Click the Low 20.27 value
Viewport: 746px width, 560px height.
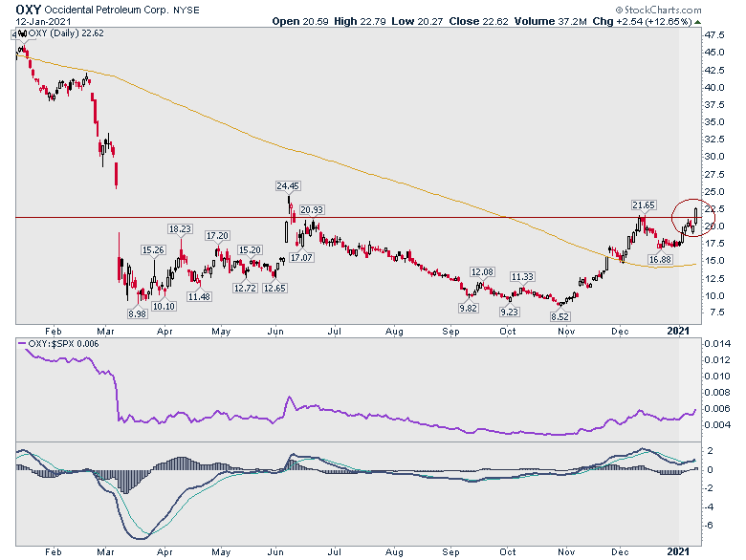[x=417, y=21]
